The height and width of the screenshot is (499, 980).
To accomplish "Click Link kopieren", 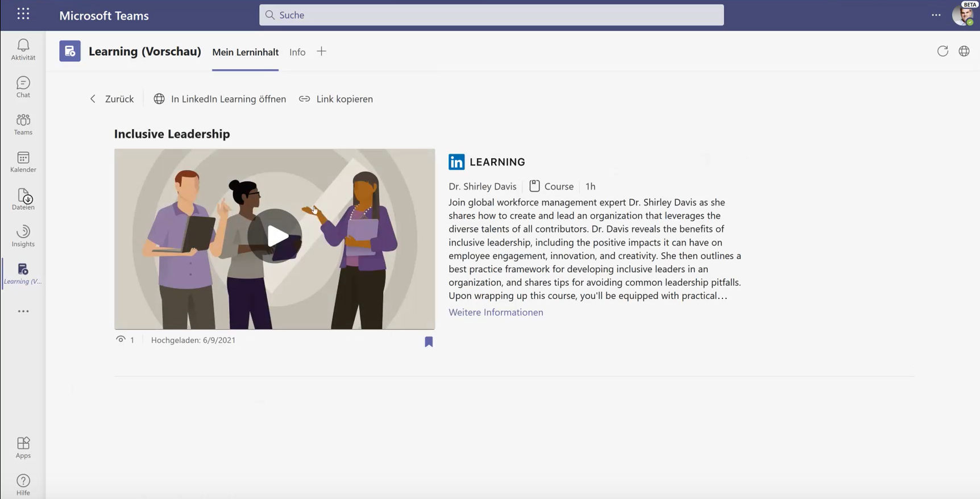I will (336, 99).
